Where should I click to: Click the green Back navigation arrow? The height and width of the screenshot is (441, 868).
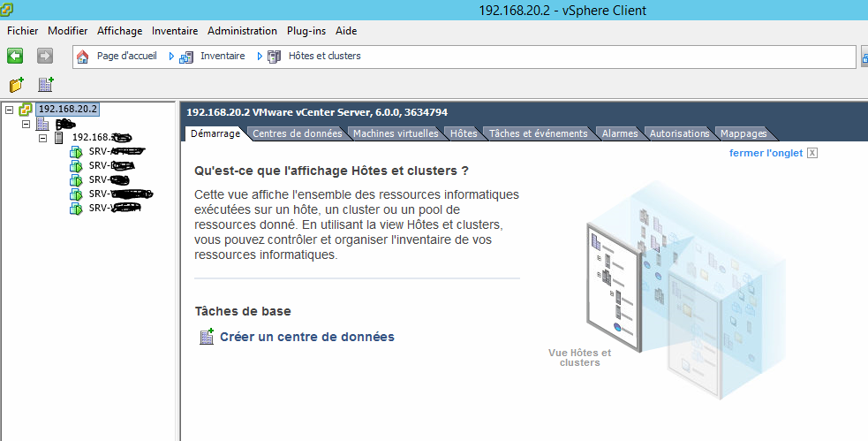15,56
